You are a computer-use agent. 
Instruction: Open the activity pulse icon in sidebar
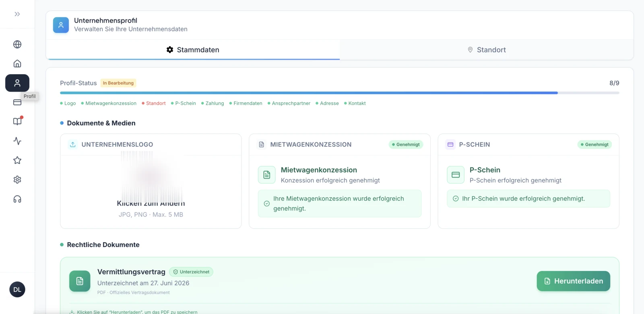coord(17,141)
